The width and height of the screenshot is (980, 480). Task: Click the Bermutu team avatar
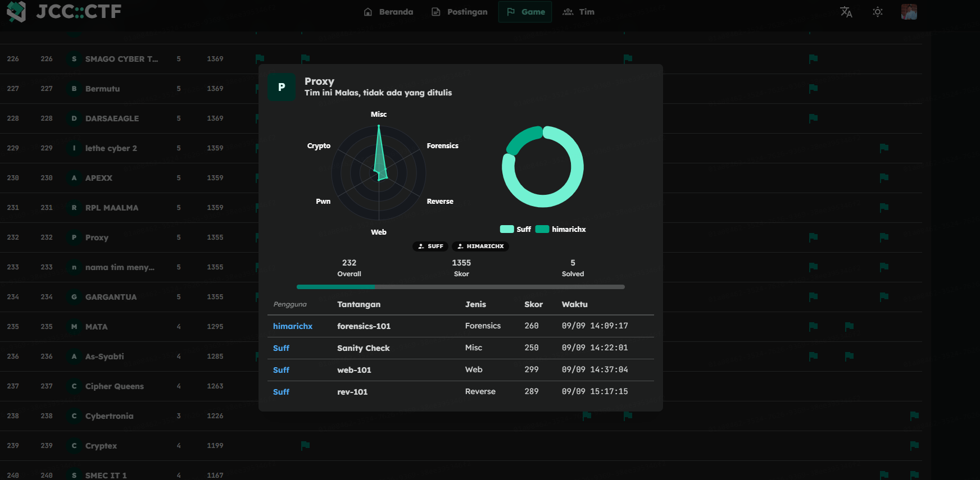point(74,89)
